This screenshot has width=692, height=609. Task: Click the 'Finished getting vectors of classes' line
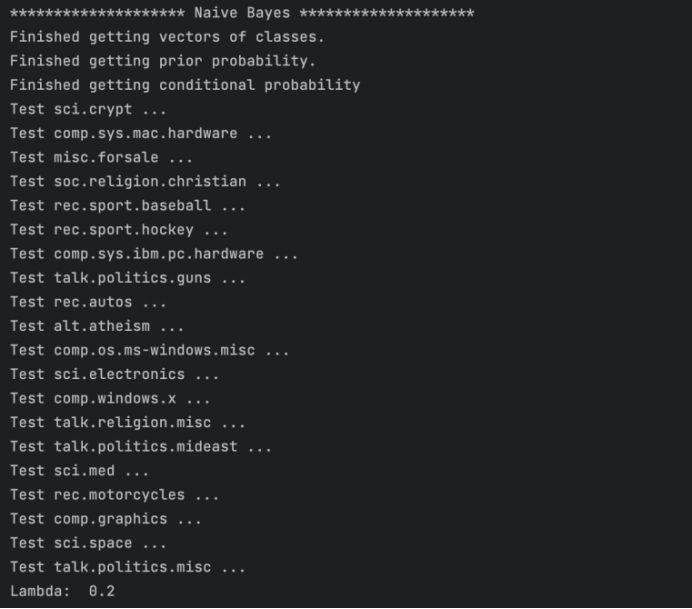(x=167, y=37)
